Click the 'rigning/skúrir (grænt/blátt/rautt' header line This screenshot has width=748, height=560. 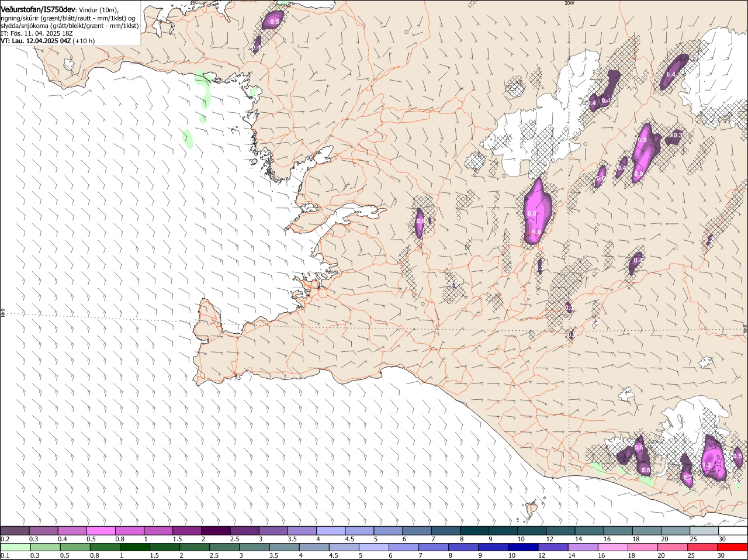tap(68, 18)
